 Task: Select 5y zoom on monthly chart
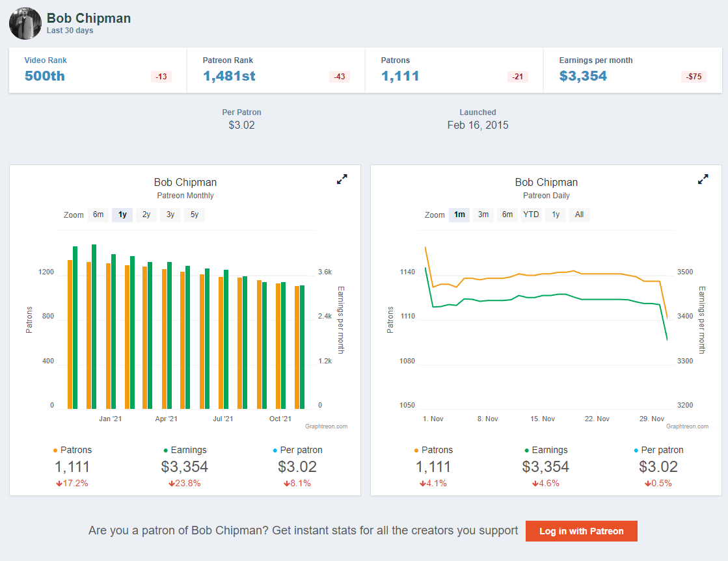coord(195,215)
